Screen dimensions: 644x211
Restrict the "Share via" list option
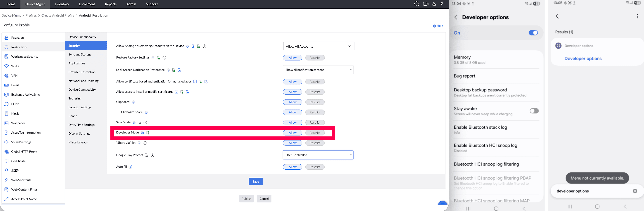pyautogui.click(x=315, y=143)
